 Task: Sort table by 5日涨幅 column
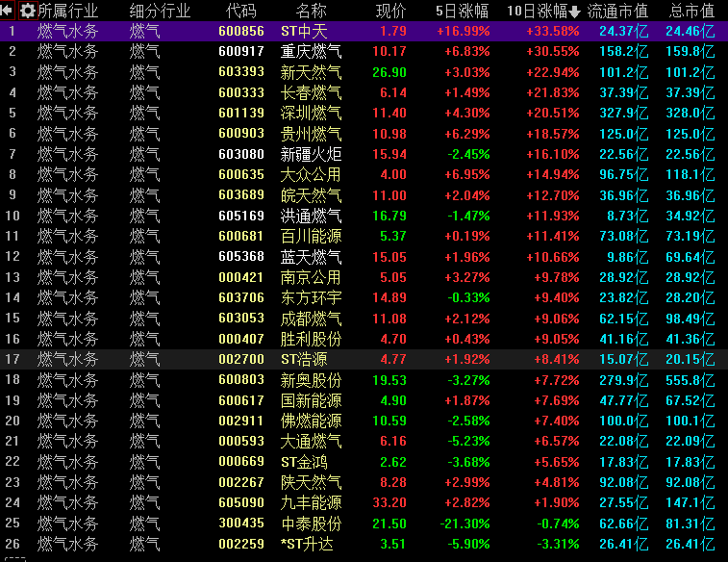coord(461,11)
